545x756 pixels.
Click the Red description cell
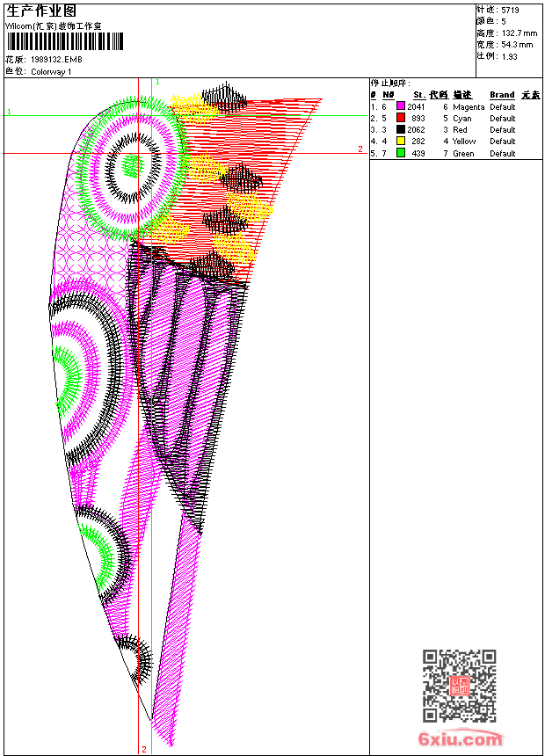460,130
